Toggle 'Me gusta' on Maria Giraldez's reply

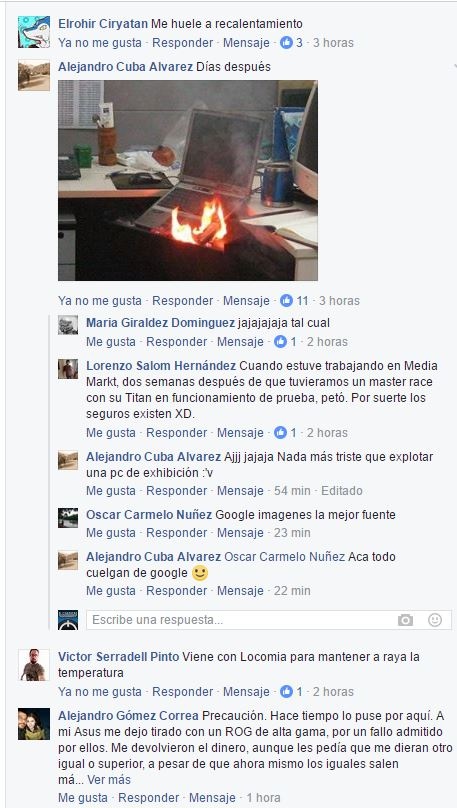pos(111,342)
